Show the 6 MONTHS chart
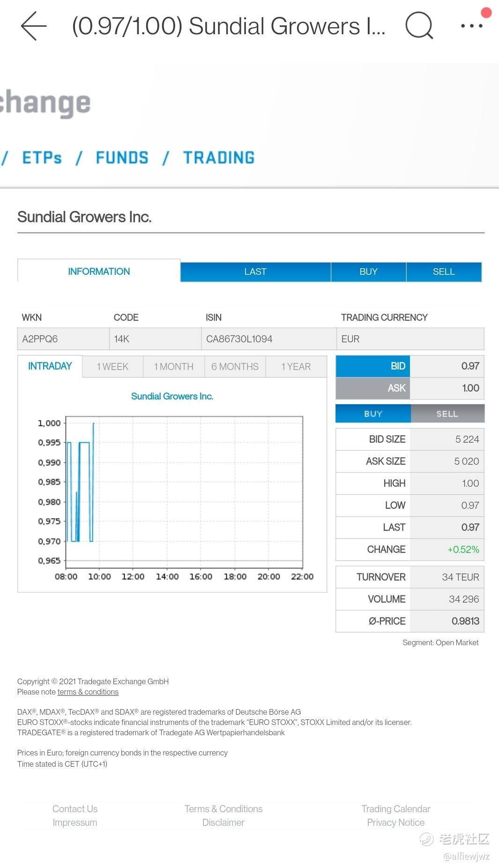Image resolution: width=499 pixels, height=868 pixels. point(235,367)
